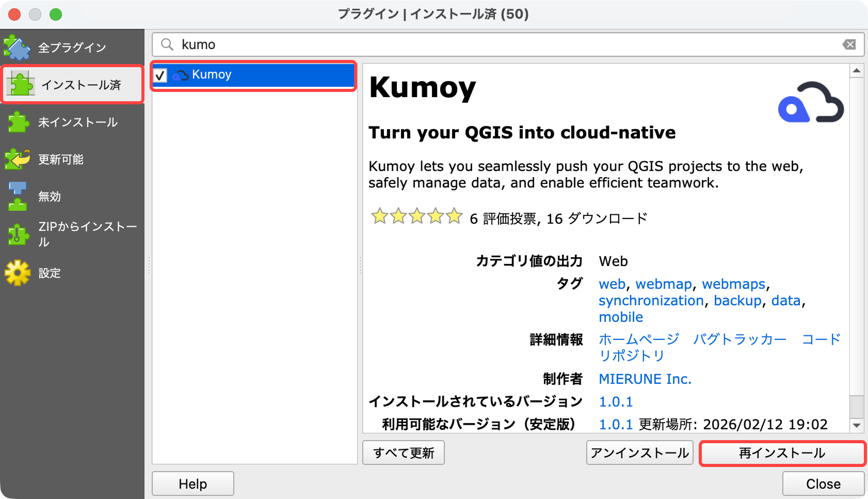Open the インストール済 (Installed) section icon
This screenshot has width=868, height=499.
click(x=19, y=83)
